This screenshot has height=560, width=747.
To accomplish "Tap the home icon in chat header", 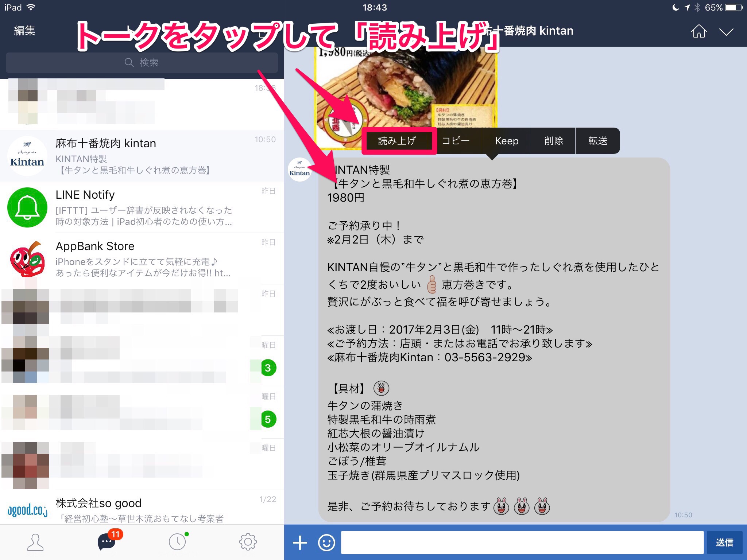I will [x=698, y=31].
